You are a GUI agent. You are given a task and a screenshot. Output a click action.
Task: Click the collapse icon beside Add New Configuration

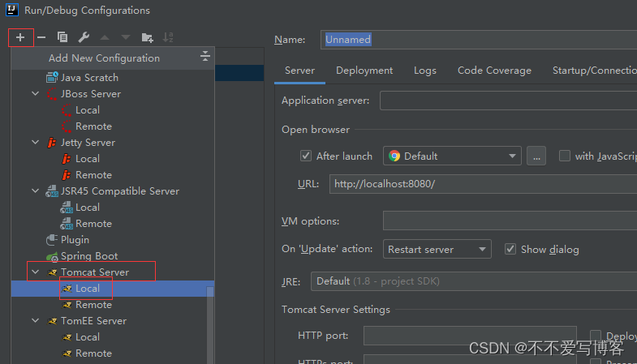coord(205,56)
